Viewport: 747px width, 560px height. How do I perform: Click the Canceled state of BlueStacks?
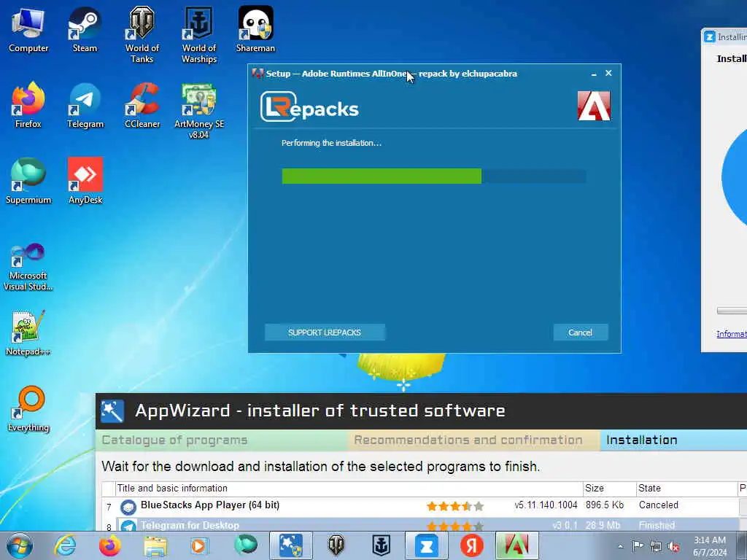(x=659, y=505)
